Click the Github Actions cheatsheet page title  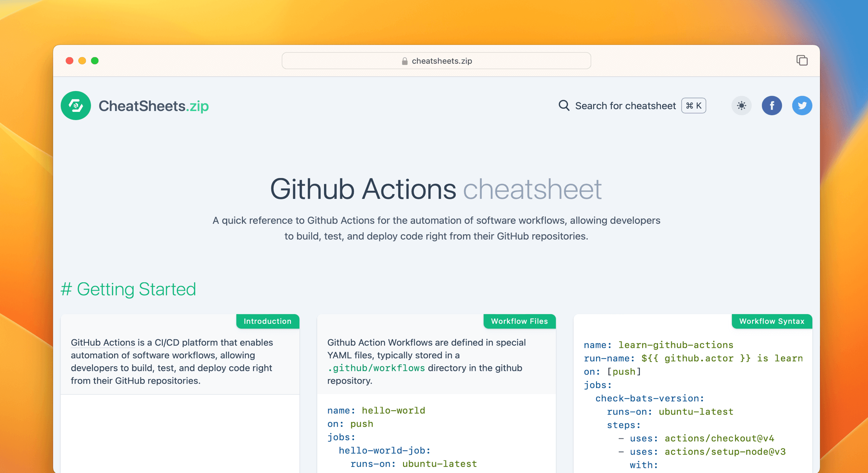click(x=436, y=189)
